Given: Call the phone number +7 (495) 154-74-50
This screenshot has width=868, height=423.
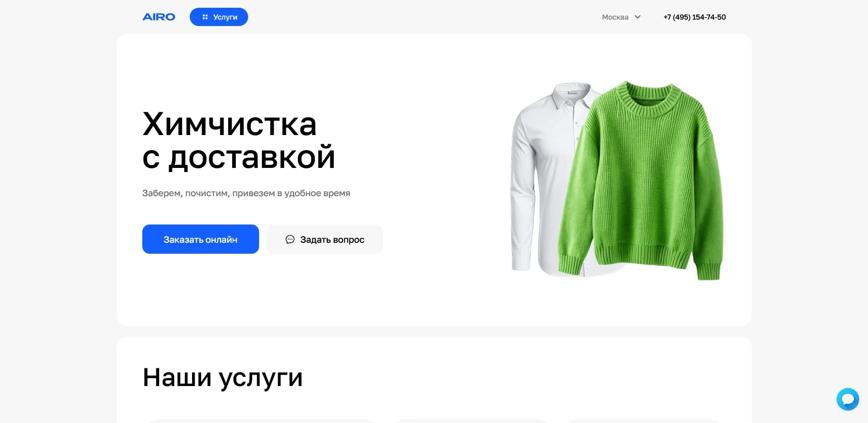Looking at the screenshot, I should (x=695, y=17).
